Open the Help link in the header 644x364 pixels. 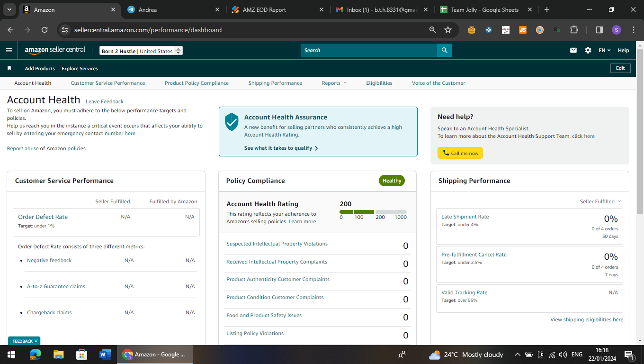(x=624, y=50)
